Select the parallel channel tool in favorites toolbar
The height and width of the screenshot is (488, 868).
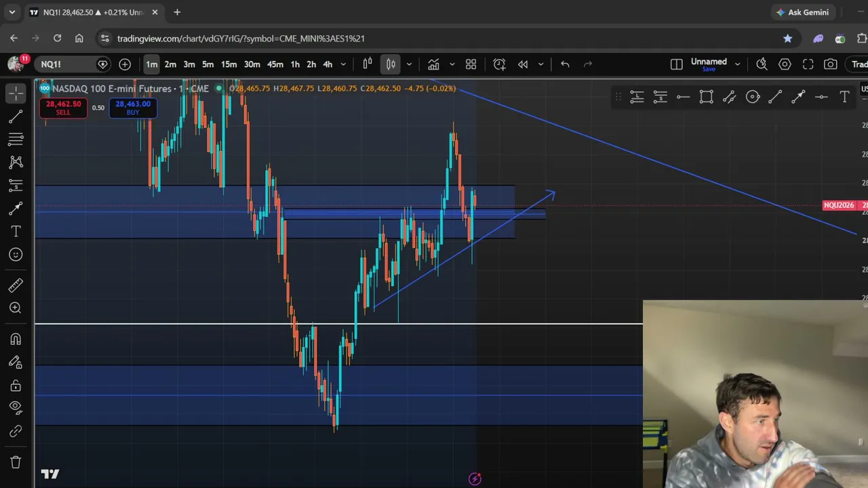click(729, 98)
